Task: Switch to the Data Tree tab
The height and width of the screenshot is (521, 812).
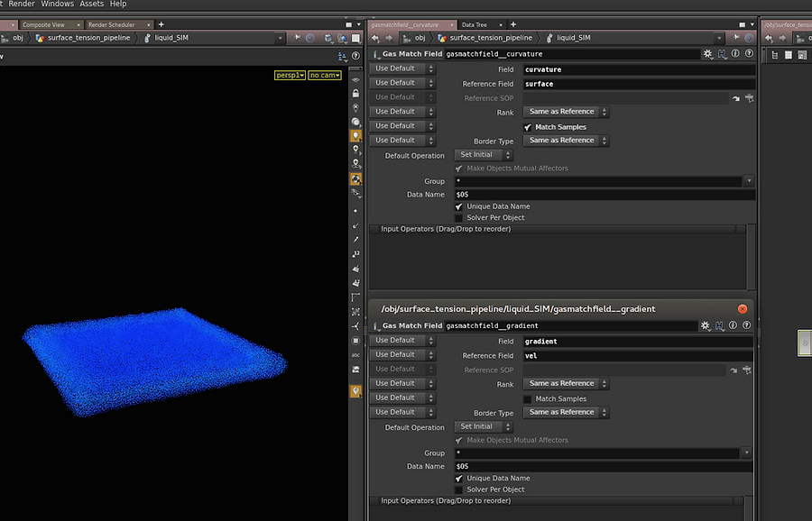Action: [475, 24]
